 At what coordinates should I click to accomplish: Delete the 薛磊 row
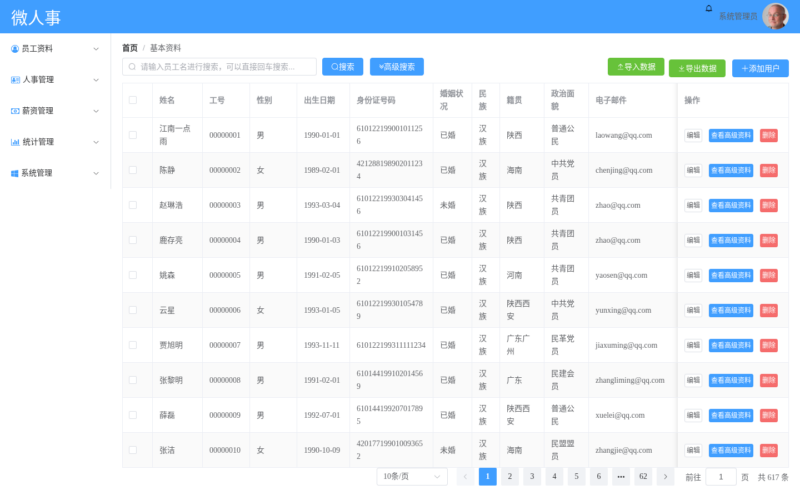(768, 415)
